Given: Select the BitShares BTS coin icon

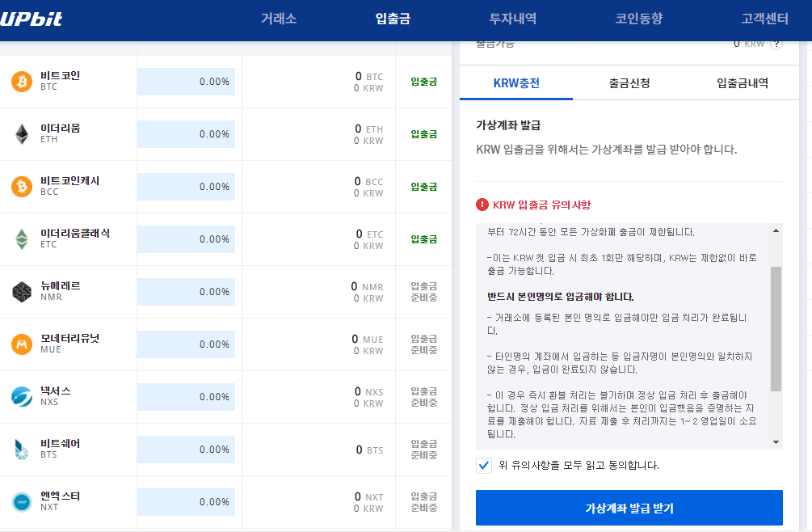Looking at the screenshot, I should pos(21,449).
